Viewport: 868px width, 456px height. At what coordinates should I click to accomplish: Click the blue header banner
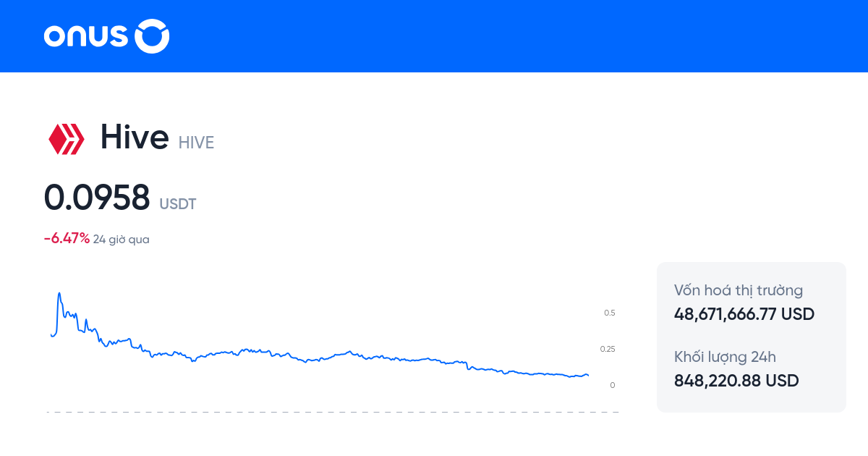(x=506, y=36)
